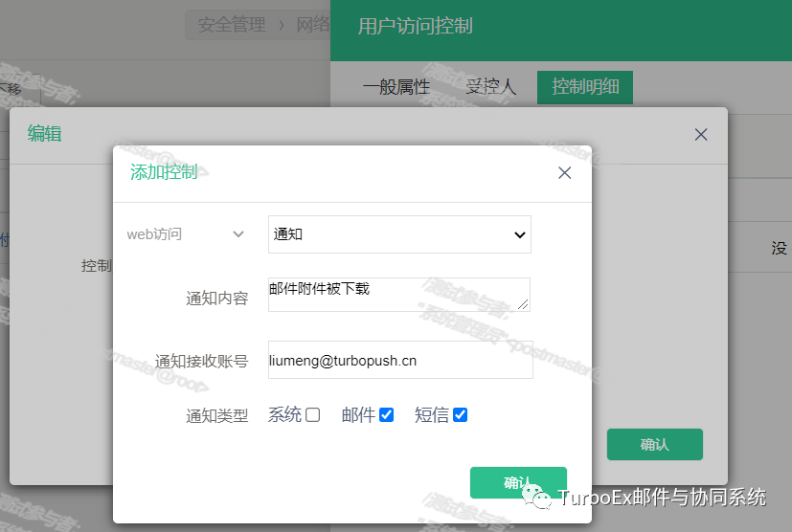Select the 控制明细 tab
The image size is (792, 532).
pos(585,87)
